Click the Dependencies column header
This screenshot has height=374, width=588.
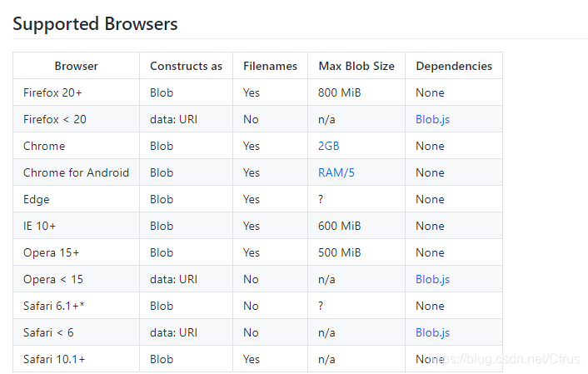454,66
